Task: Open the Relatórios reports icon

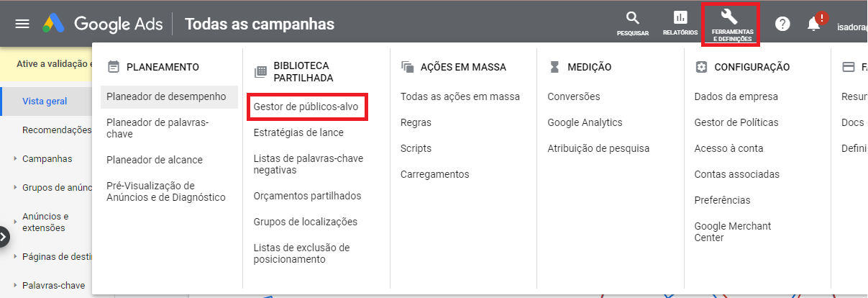Action: [x=680, y=23]
